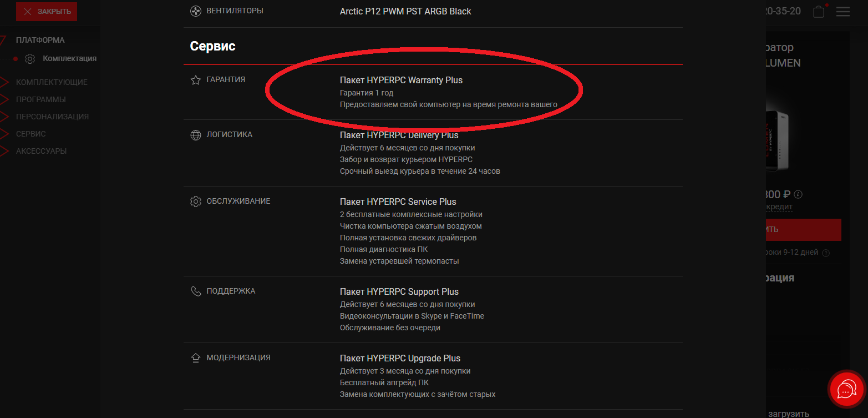The height and width of the screenshot is (418, 868).
Task: Click Замена комплектующих с зачётом старых
Action: [418, 394]
